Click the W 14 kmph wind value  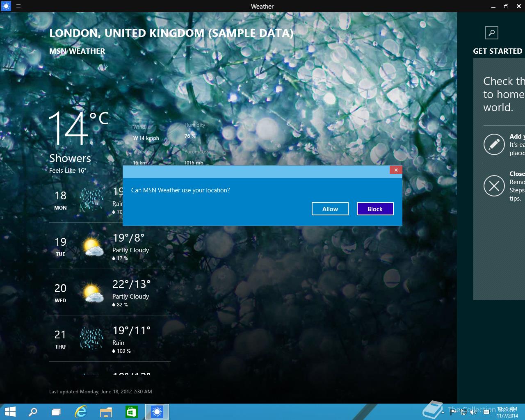[146, 138]
